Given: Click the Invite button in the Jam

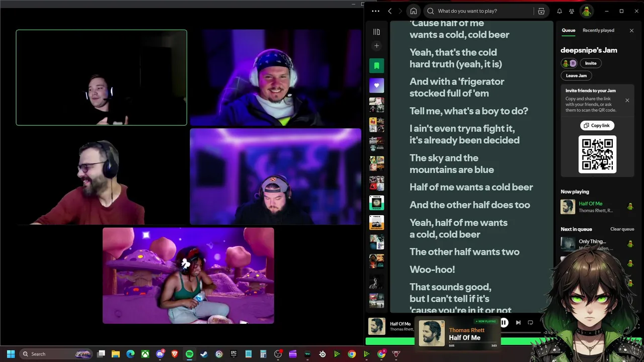Looking at the screenshot, I should (x=591, y=63).
